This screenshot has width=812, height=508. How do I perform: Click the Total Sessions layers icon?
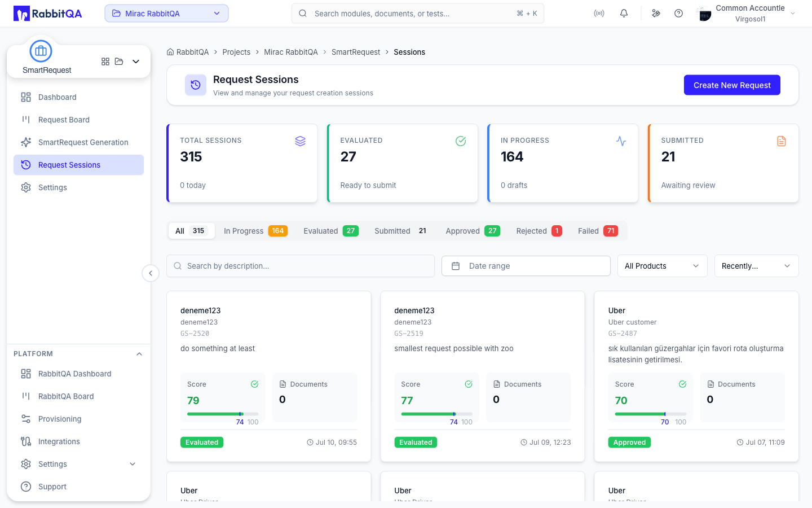(x=301, y=141)
